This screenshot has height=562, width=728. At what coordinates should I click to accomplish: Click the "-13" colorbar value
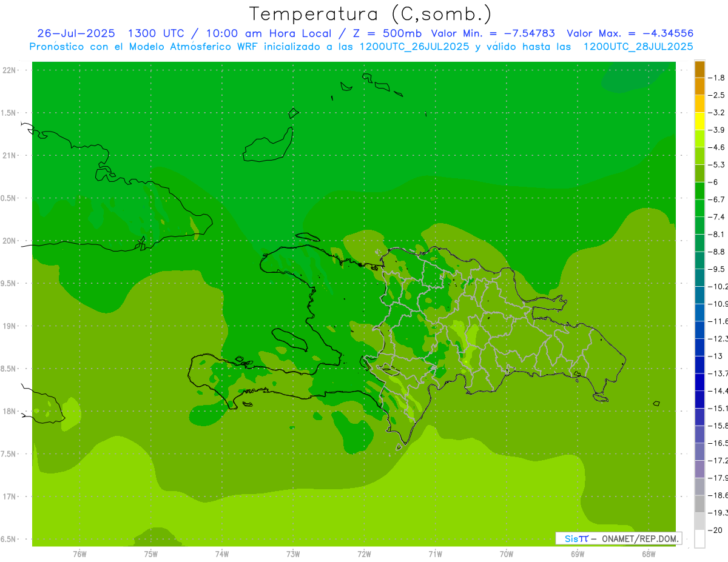click(x=716, y=356)
